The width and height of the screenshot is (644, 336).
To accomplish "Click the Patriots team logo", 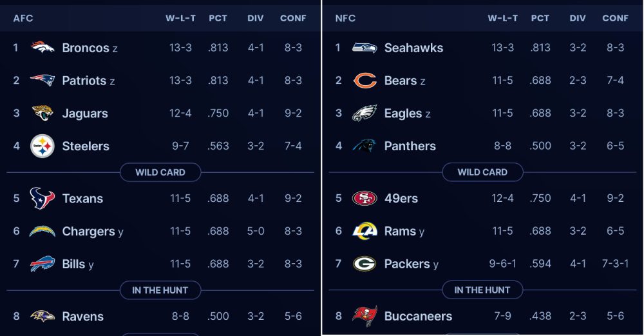I will coord(43,81).
